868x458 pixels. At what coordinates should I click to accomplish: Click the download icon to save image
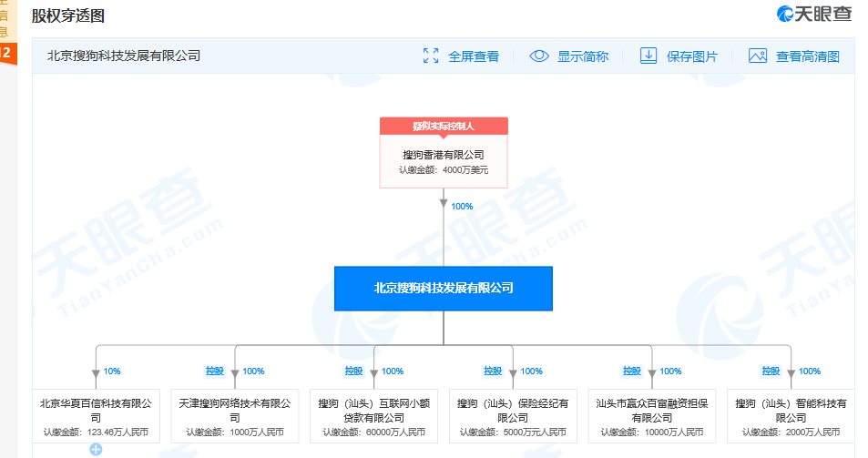648,56
